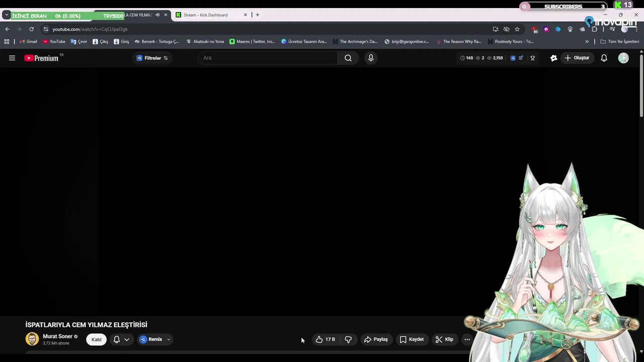Click the Remix button
Screen dimensions: 644x362
pos(151,339)
